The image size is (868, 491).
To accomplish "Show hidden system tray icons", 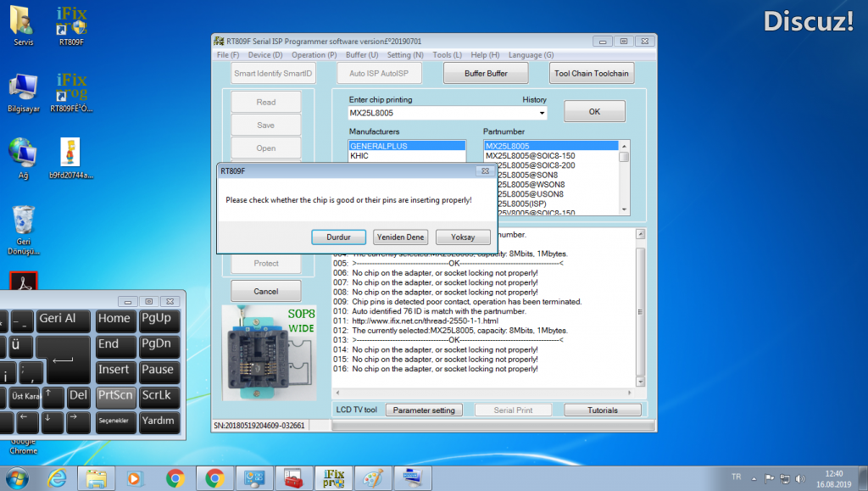I will click(750, 477).
